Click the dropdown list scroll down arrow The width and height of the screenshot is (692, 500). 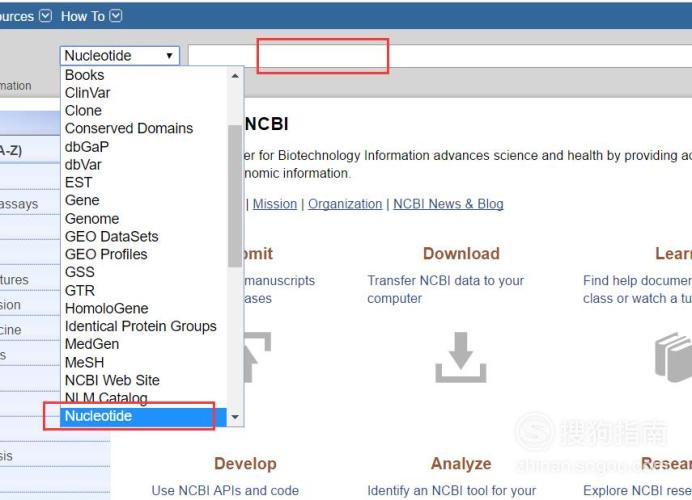[x=235, y=417]
